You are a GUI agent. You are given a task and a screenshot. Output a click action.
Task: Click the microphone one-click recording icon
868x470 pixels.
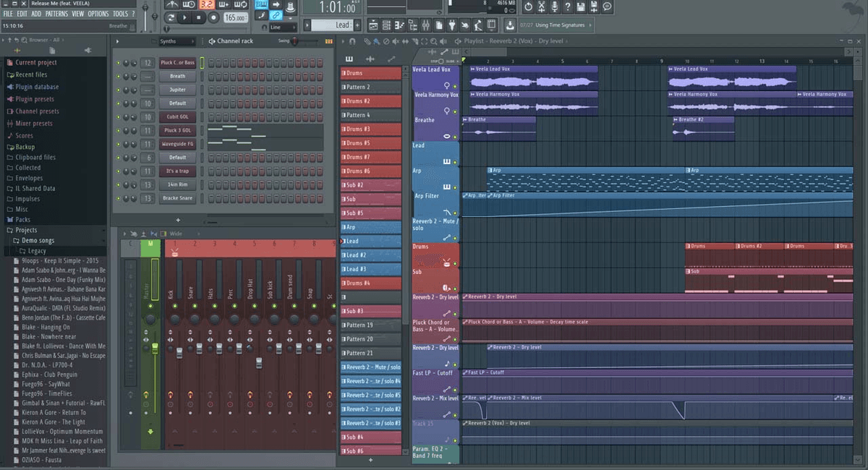(556, 7)
